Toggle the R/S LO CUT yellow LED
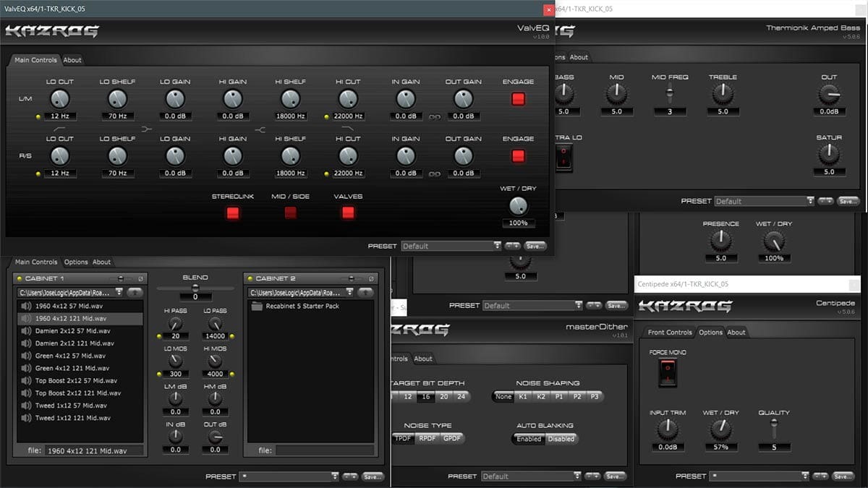This screenshot has height=488, width=868. (38, 174)
